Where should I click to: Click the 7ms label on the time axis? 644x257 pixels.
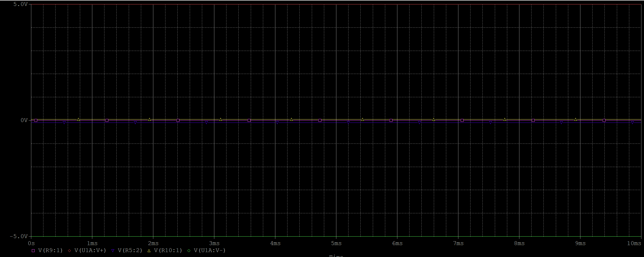(x=458, y=243)
